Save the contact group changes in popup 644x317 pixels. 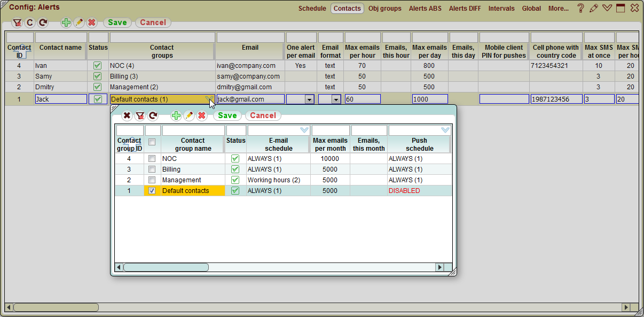click(x=227, y=115)
